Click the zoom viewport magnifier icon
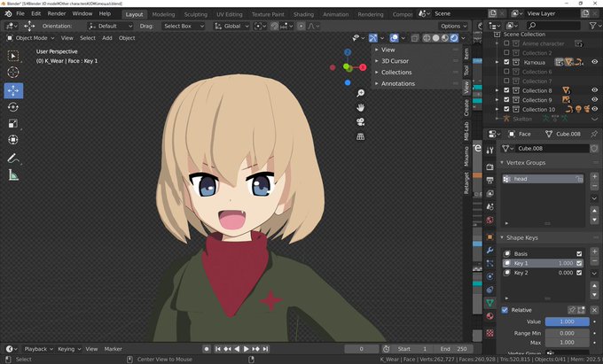This screenshot has width=603, height=364. pyautogui.click(x=360, y=93)
